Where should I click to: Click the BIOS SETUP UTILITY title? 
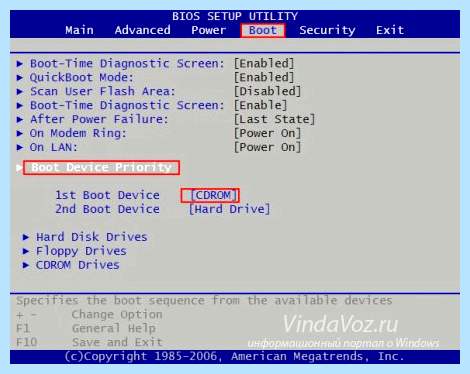point(235,16)
